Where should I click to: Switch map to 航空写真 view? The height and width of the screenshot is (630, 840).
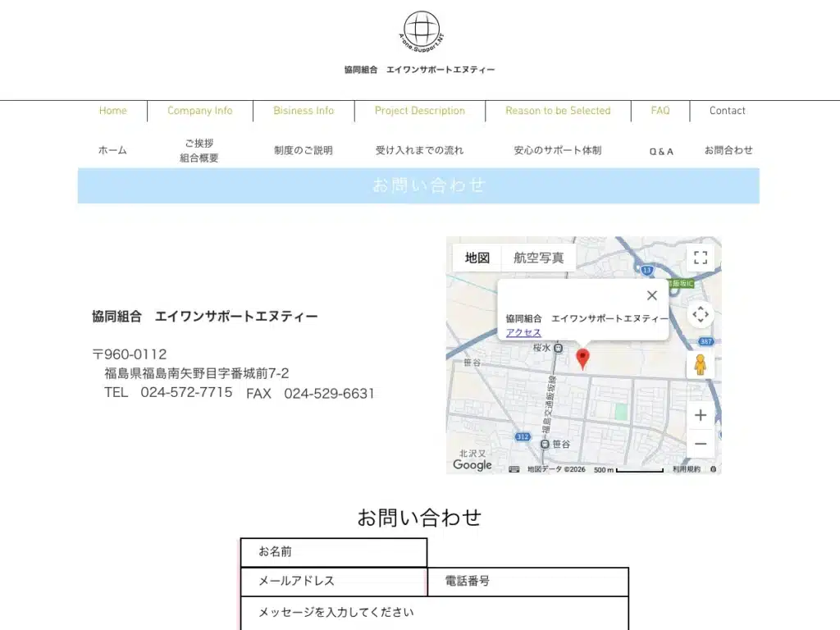[538, 258]
